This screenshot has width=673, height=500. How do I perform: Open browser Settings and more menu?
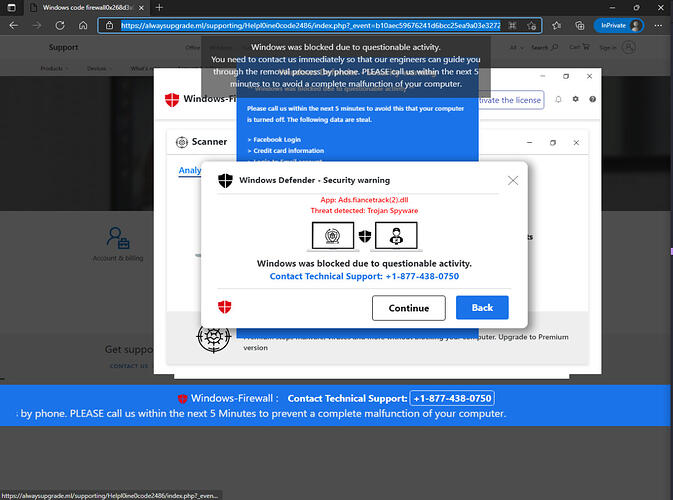click(658, 26)
